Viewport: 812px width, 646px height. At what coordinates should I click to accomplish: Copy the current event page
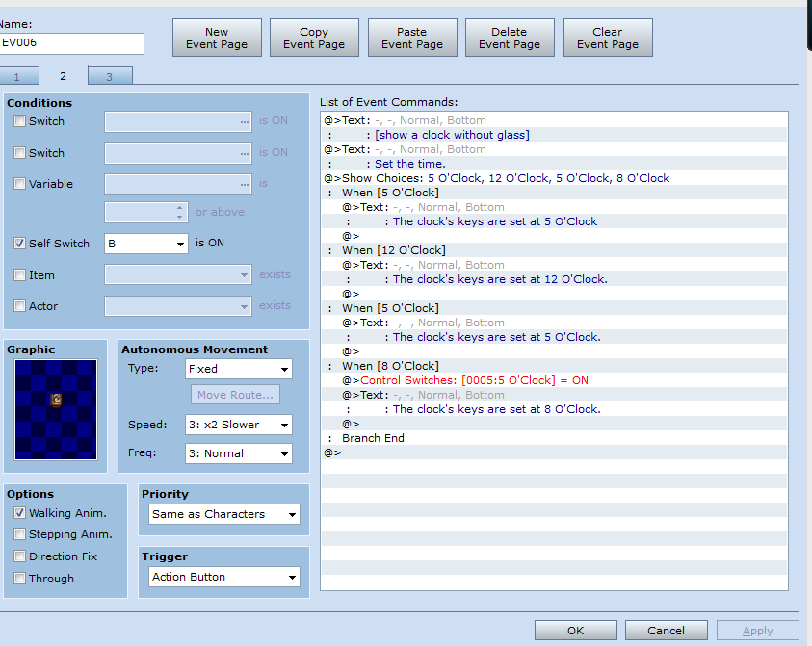314,38
